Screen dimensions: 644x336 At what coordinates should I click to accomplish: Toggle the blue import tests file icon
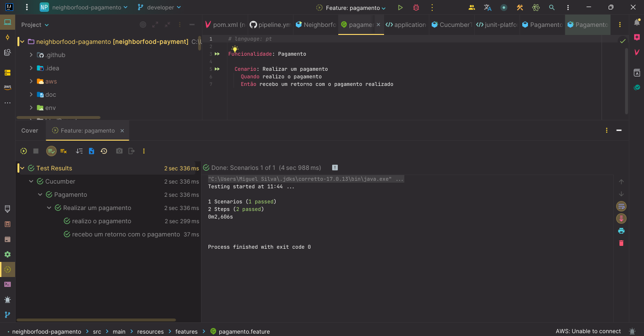point(92,151)
